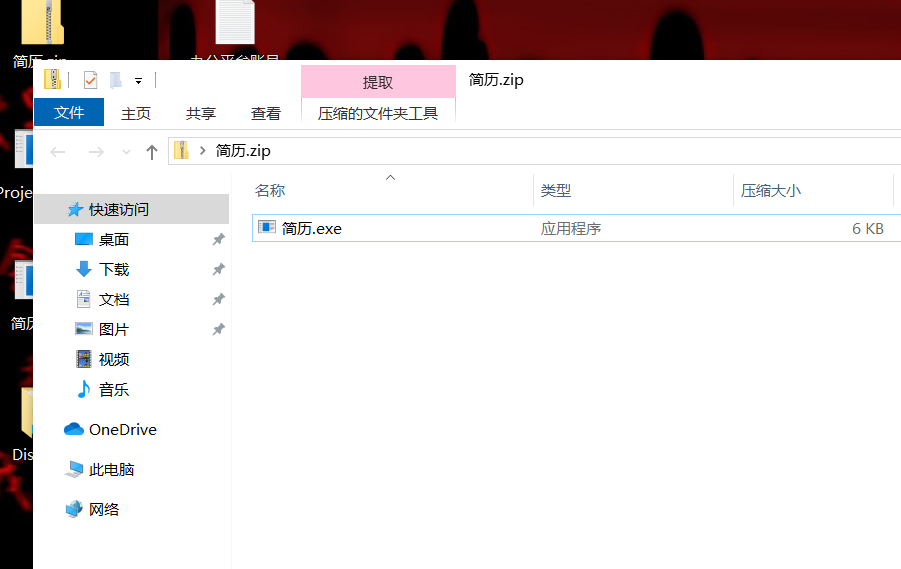
Task: Sort by the 压缩大小 column header
Action: click(x=770, y=190)
